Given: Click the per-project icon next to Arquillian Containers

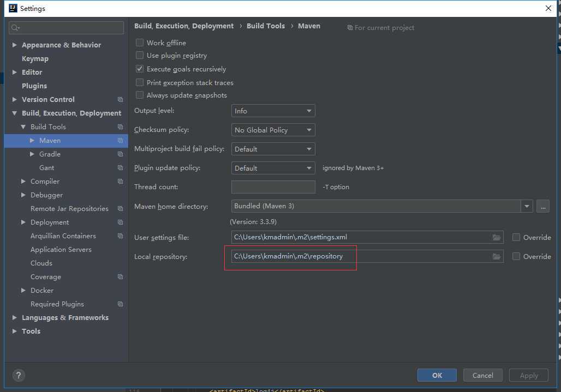Looking at the screenshot, I should pyautogui.click(x=120, y=236).
